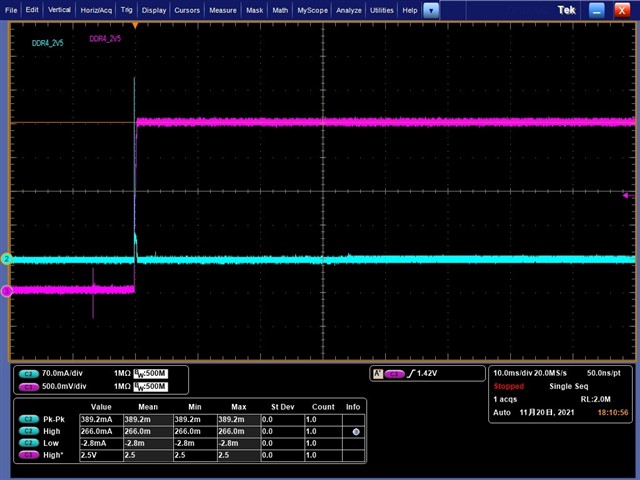
Task: Click the C2 badge on High row
Action: (x=29, y=431)
